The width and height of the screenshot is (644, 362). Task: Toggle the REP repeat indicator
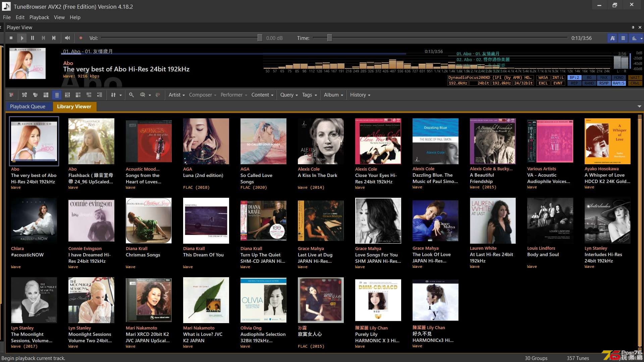574,83
